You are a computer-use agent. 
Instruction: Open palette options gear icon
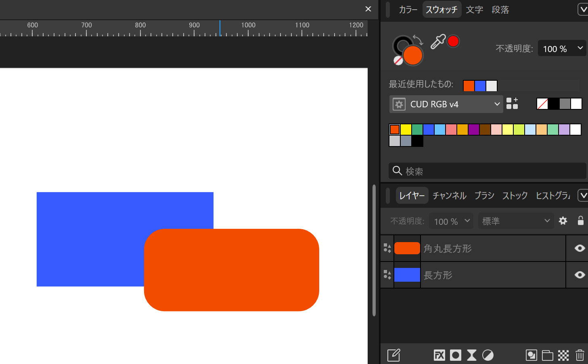click(x=399, y=105)
